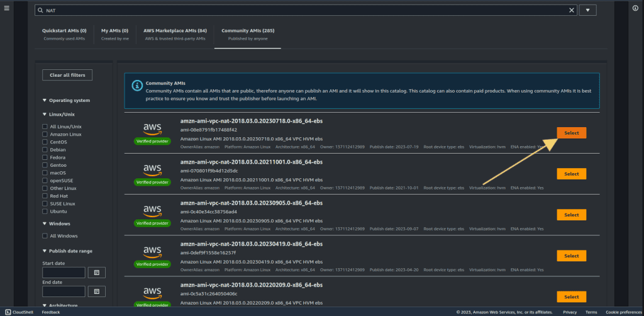Click AMI ID ami-070801f9b4d12d5dc
This screenshot has width=644, height=316.
point(209,171)
